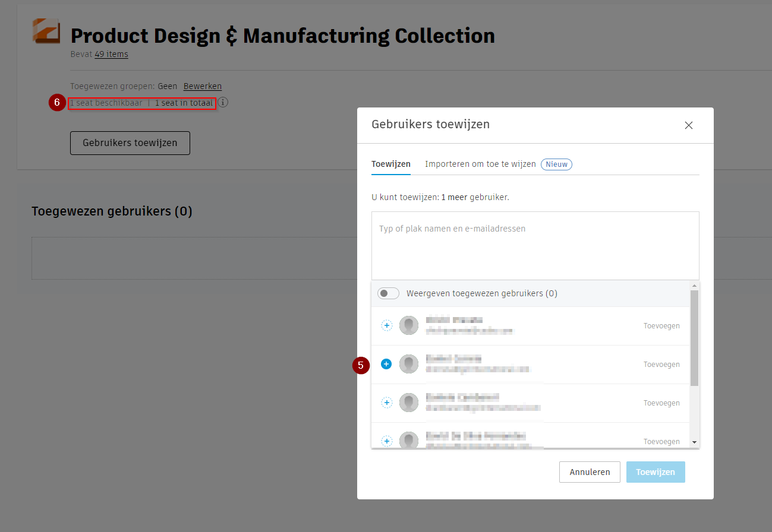The image size is (772, 532).
Task: Click the 'Toegewezen gebruikers (0)' heading
Action: tap(112, 211)
